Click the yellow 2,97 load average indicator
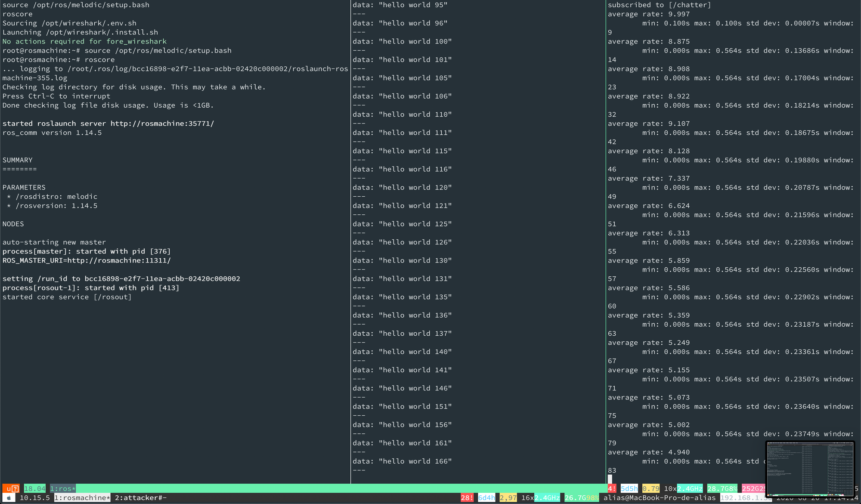This screenshot has height=504, width=861. (508, 498)
